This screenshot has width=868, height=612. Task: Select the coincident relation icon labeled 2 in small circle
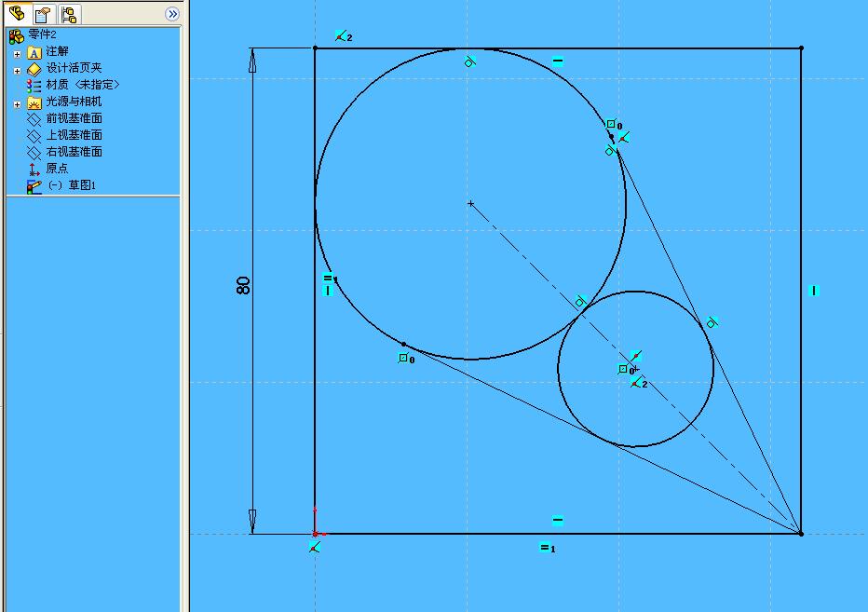(639, 383)
